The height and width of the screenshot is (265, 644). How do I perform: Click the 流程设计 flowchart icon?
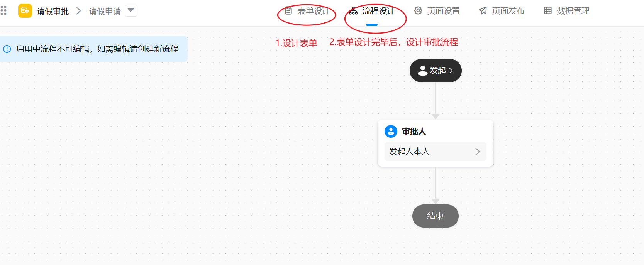click(353, 11)
